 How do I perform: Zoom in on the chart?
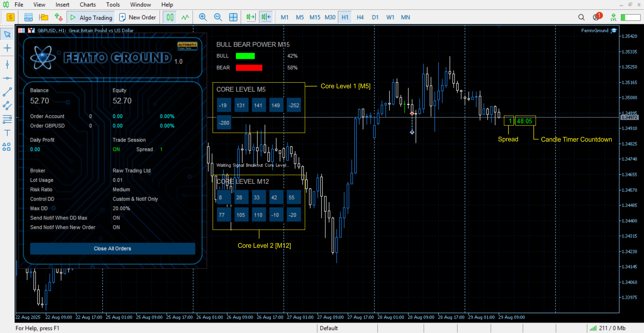203,17
